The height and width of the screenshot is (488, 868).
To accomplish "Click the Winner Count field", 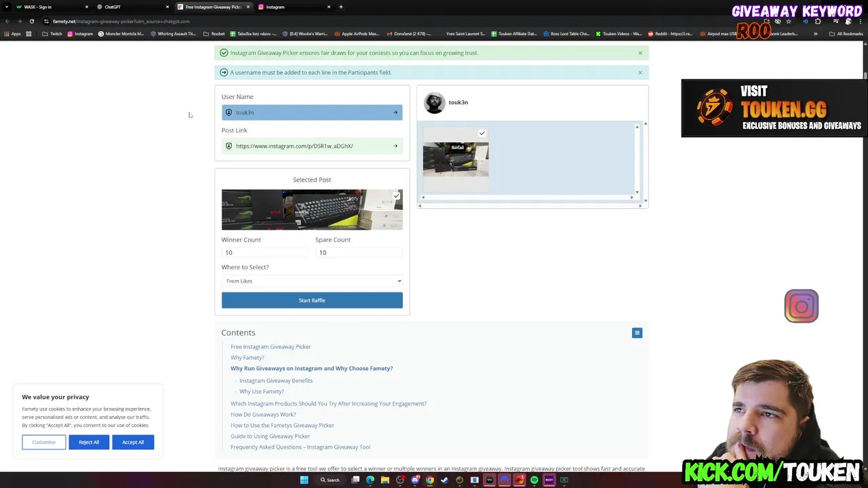I will pyautogui.click(x=264, y=253).
